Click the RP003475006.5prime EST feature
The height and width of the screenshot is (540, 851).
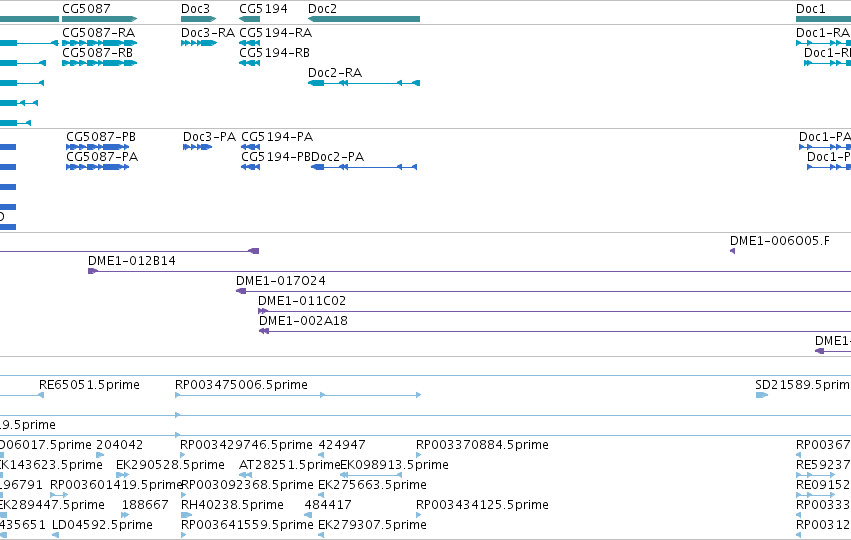pyautogui.click(x=298, y=395)
